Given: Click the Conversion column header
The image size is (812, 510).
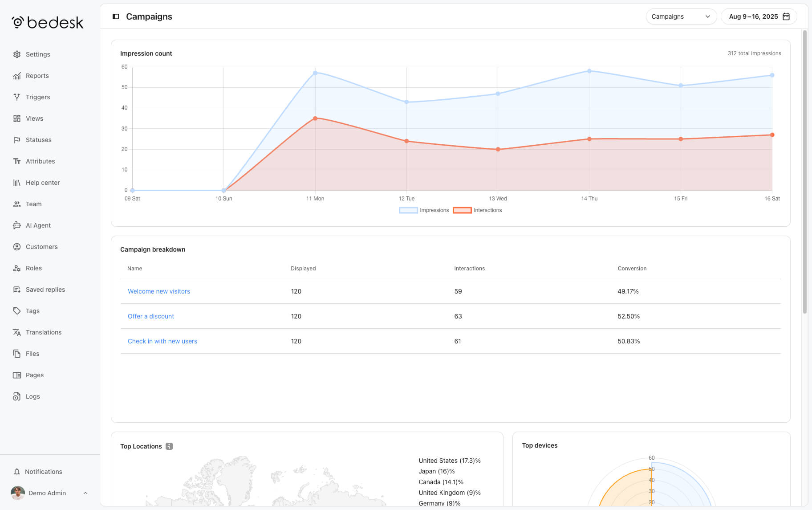Looking at the screenshot, I should 632,269.
